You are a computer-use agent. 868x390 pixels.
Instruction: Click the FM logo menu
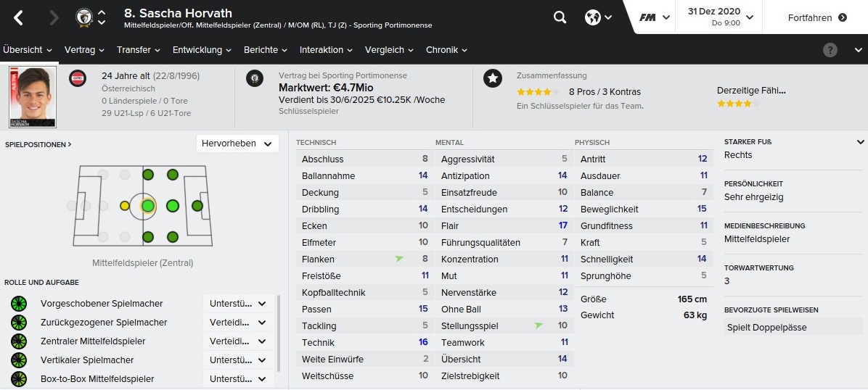coord(654,17)
